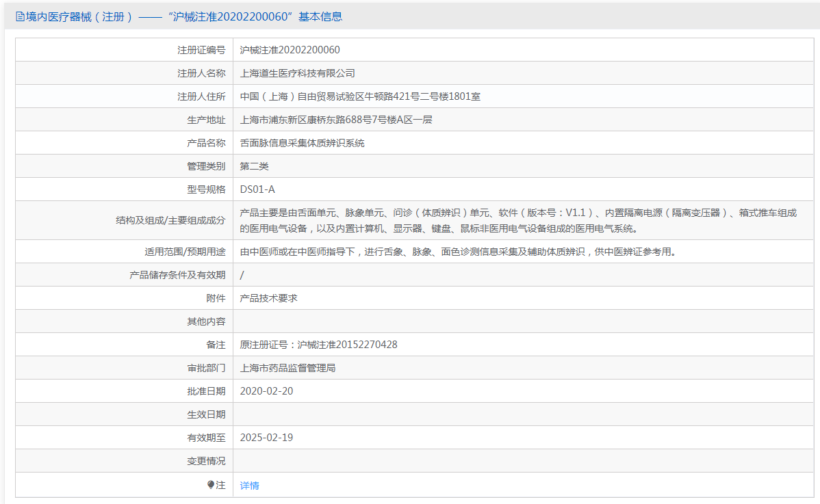
Task: Click the header title 境内医疗器械（注册）基本信息
Action: click(x=179, y=16)
